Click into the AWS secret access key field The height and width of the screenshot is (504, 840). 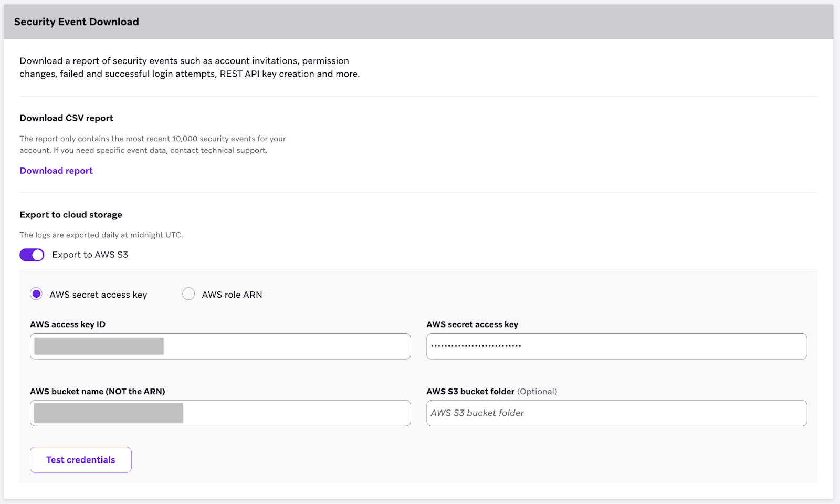(617, 346)
